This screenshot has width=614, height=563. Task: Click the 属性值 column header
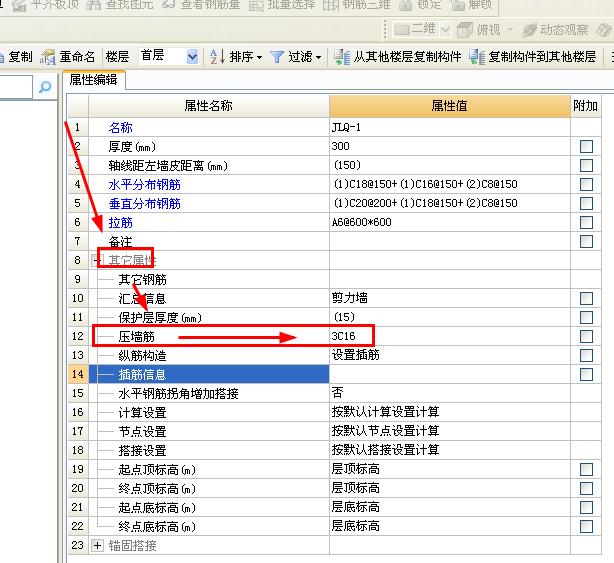[450, 106]
